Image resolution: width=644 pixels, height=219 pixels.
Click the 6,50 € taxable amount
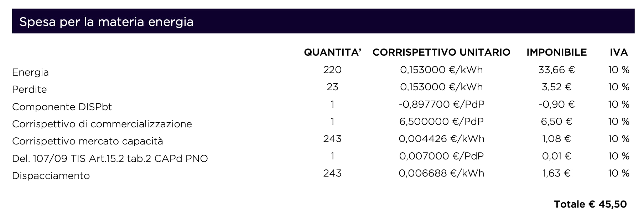[x=556, y=122]
